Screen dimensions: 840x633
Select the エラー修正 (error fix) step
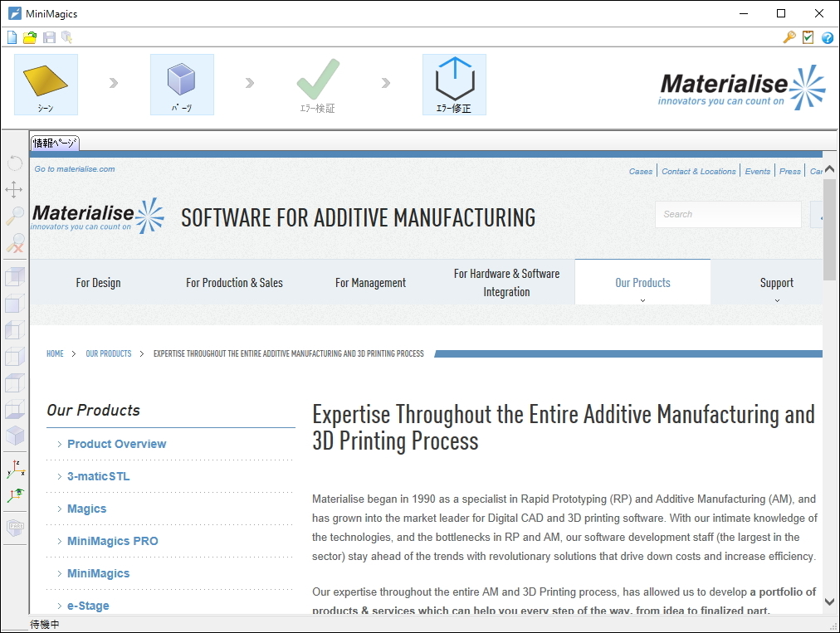click(x=454, y=85)
